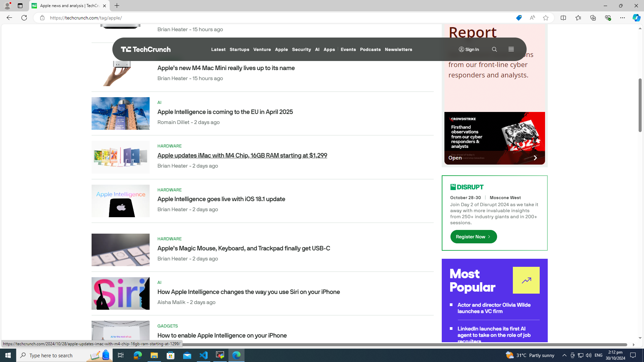
Task: Open Split screen in browser toolbar
Action: coord(563,18)
